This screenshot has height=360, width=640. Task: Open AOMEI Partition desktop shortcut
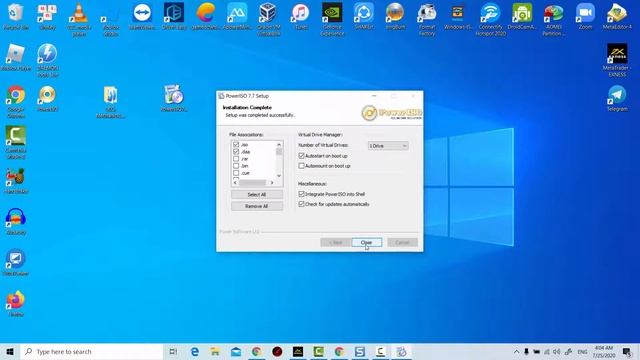coord(553,19)
